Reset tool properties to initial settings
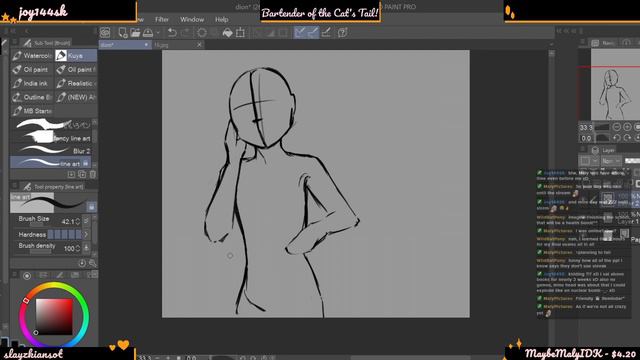Screen dimensions: 640x360 [x=82, y=263]
